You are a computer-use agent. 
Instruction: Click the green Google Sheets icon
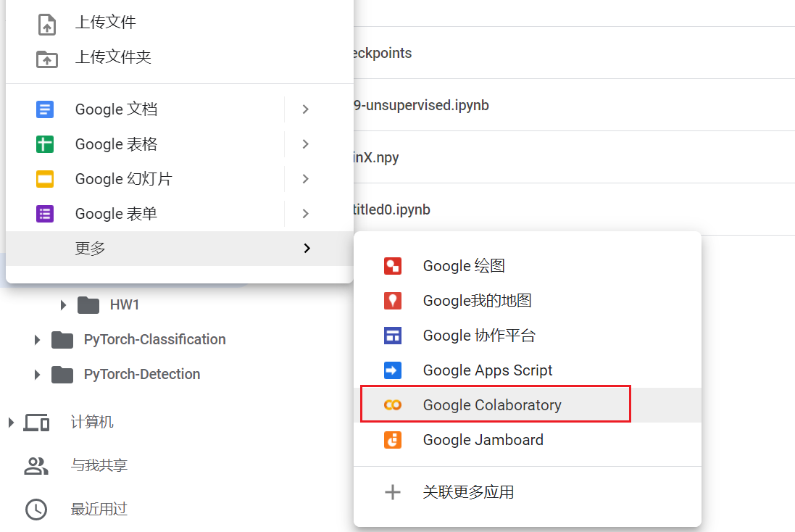[45, 144]
